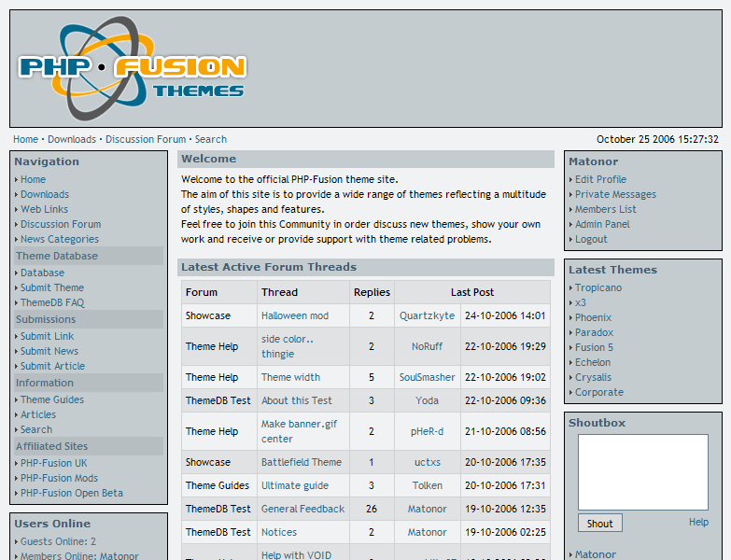
Task: Open the Paradox theme
Action: pos(594,332)
